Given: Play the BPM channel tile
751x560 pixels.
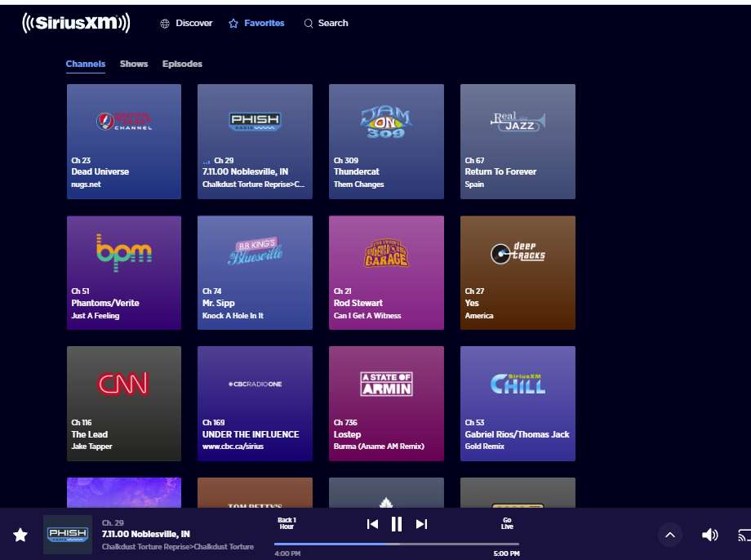Looking at the screenshot, I should pos(123,273).
